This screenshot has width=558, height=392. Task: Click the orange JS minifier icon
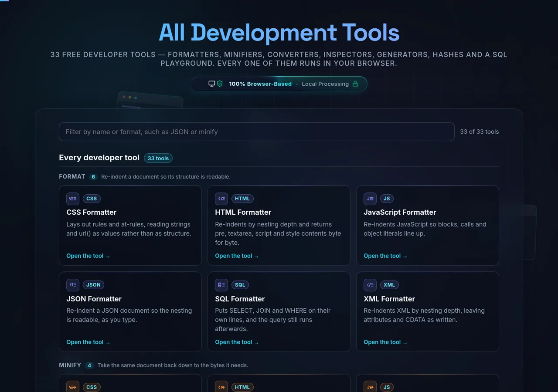pos(370,387)
